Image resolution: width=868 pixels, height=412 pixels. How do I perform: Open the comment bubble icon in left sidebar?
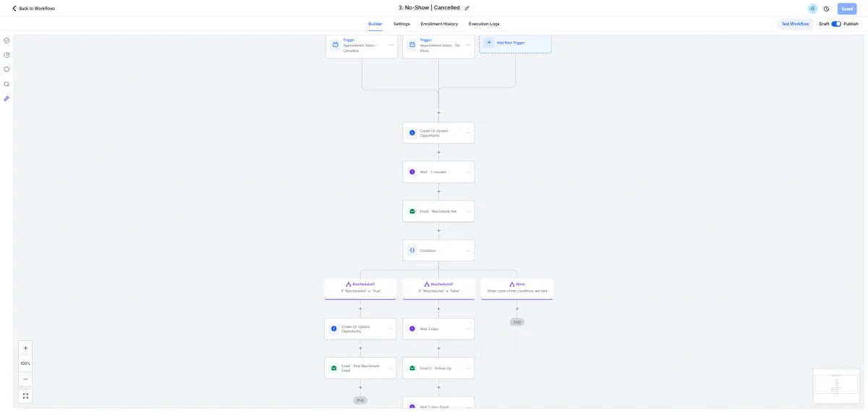point(7,70)
